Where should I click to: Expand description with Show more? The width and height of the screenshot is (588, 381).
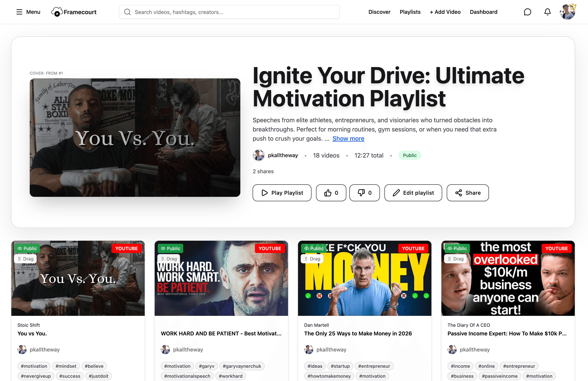click(348, 139)
